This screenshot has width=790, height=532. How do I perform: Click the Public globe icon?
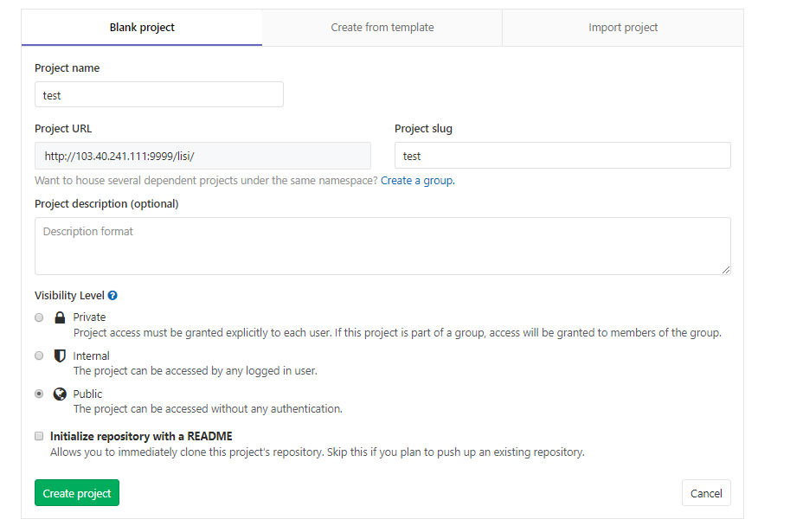coord(60,394)
